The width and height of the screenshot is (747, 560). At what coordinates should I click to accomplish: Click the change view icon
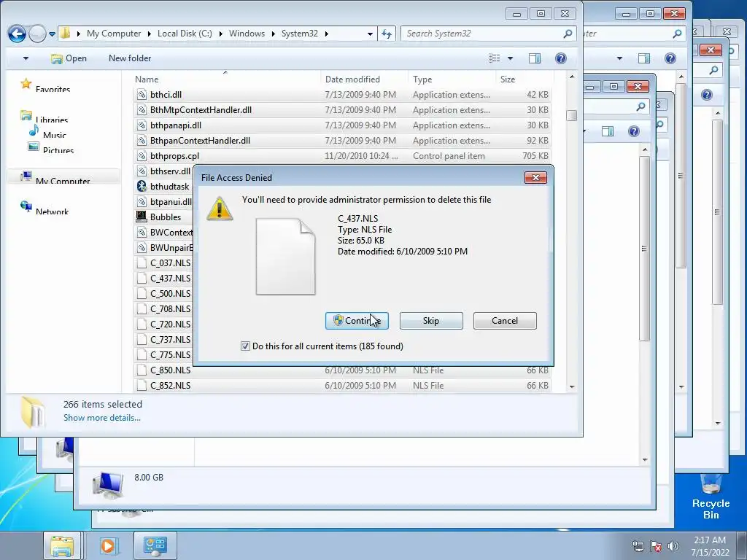point(495,58)
